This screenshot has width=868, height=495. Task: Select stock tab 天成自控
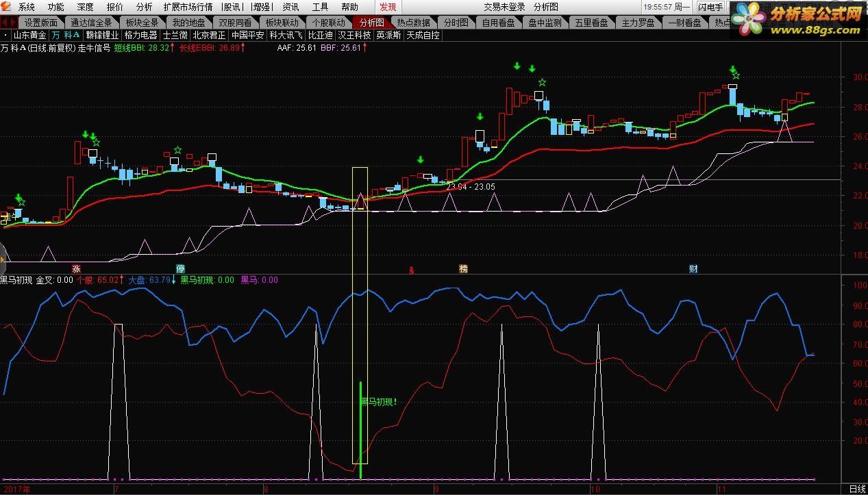pos(423,35)
